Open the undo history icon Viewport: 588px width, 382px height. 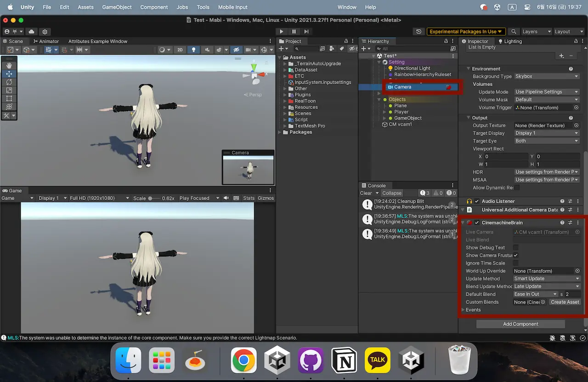coord(418,31)
